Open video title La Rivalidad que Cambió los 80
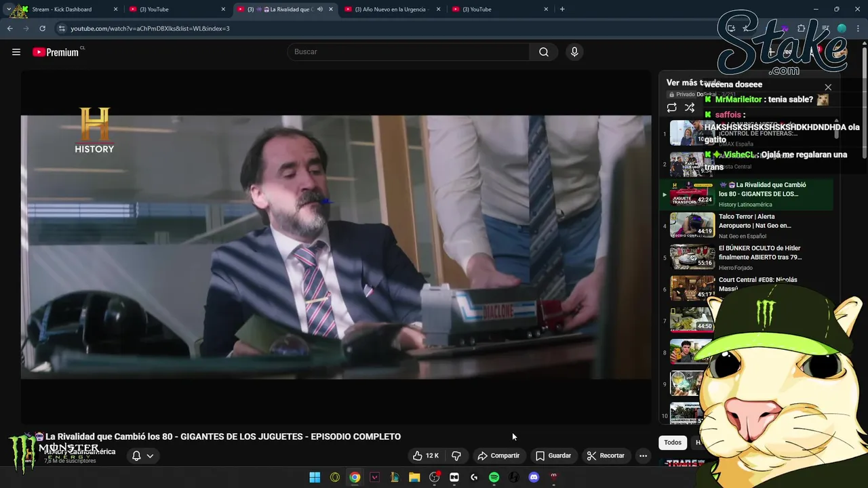The width and height of the screenshot is (868, 488). [223, 436]
